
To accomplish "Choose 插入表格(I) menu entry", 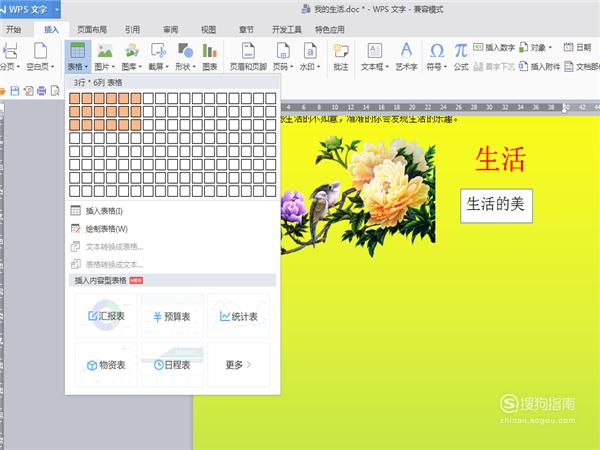I will [x=172, y=211].
